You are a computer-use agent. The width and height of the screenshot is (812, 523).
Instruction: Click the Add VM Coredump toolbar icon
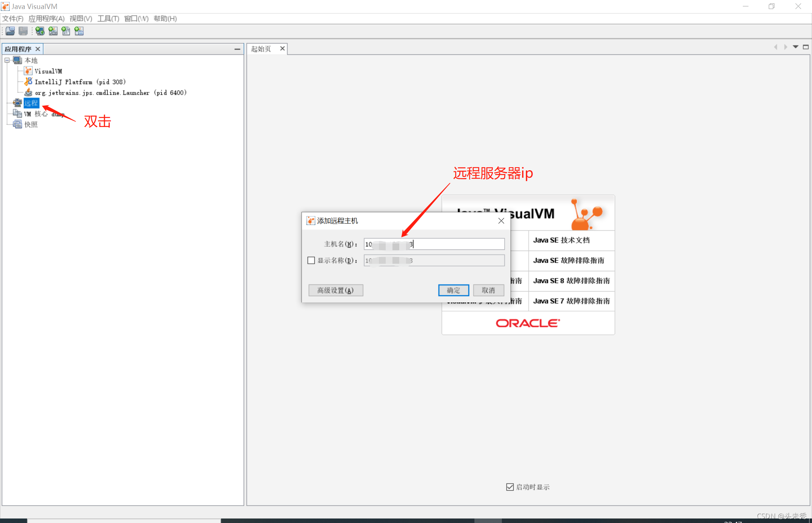click(66, 31)
